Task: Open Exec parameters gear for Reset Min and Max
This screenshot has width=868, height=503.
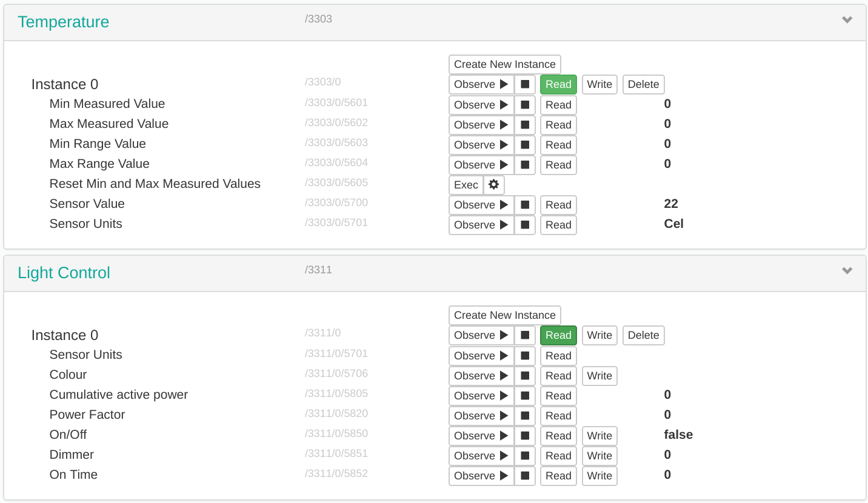Action: coord(494,185)
